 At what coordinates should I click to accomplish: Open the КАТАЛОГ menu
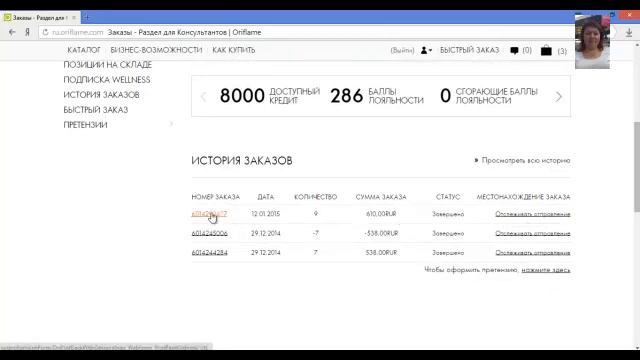[x=84, y=50]
